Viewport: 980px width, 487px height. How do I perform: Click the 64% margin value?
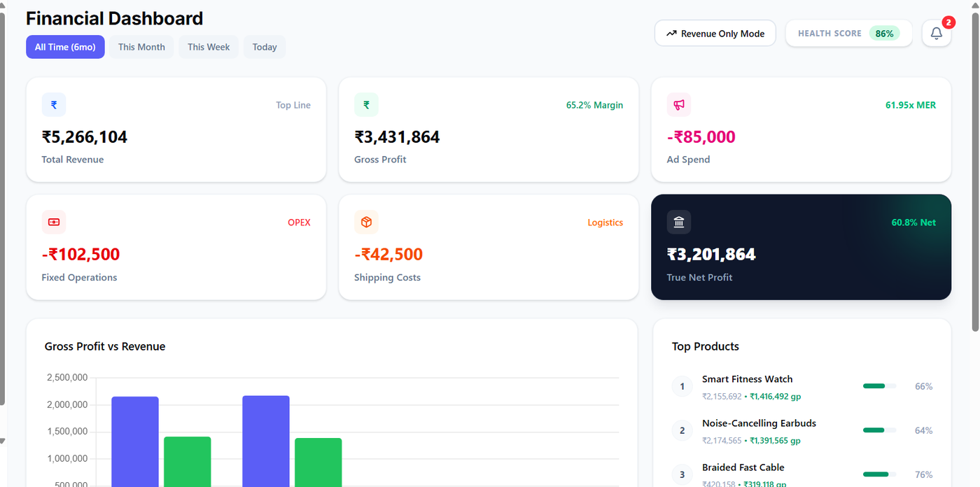[x=924, y=430]
